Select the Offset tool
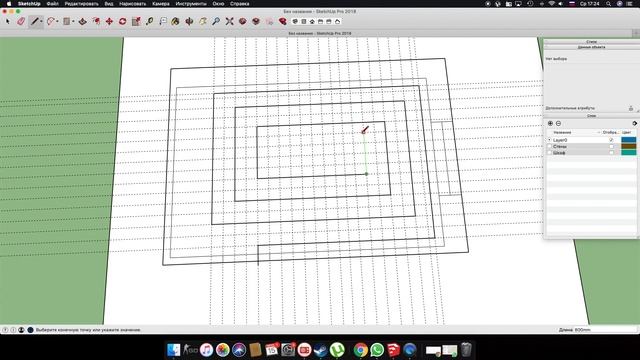This screenshot has height=360, width=640. pyautogui.click(x=96, y=21)
